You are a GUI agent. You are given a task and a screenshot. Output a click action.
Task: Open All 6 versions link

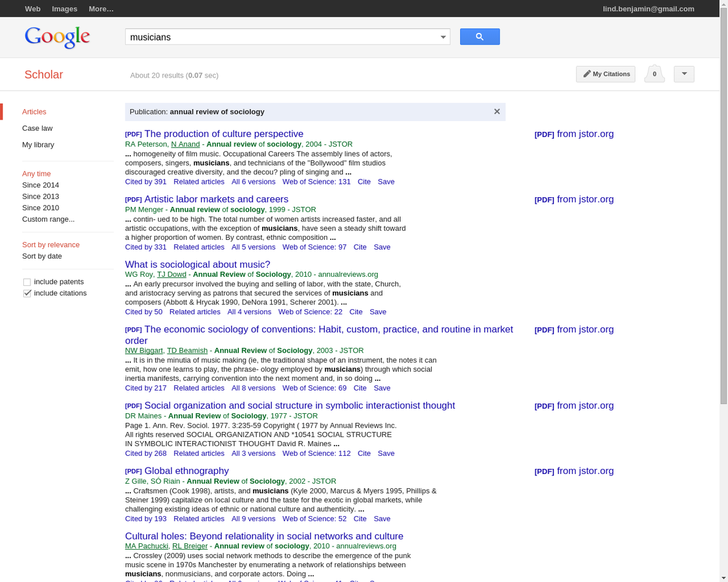(254, 182)
